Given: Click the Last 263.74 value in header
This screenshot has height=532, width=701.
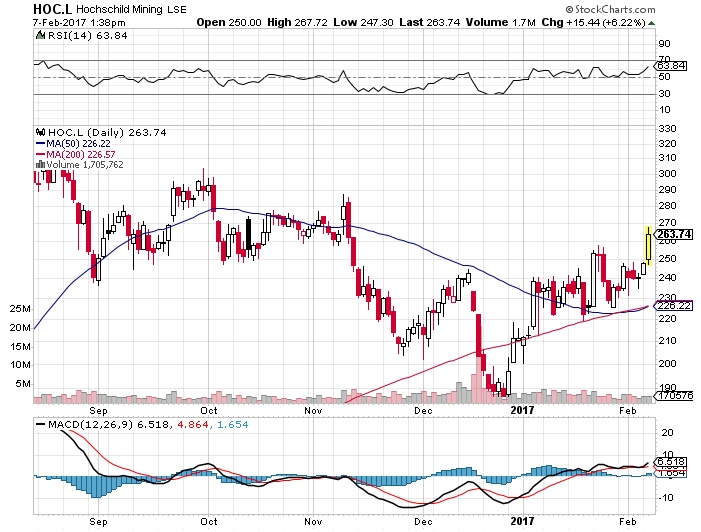Looking at the screenshot, I should [429, 22].
